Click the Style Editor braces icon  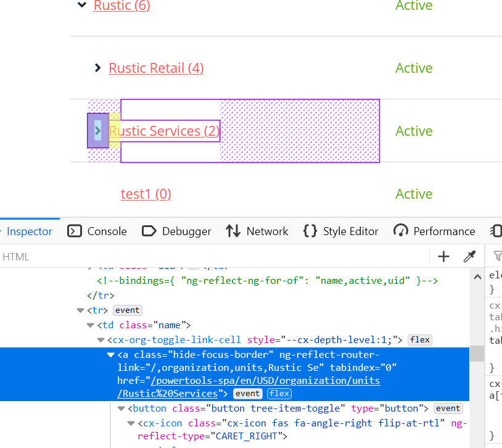[310, 231]
